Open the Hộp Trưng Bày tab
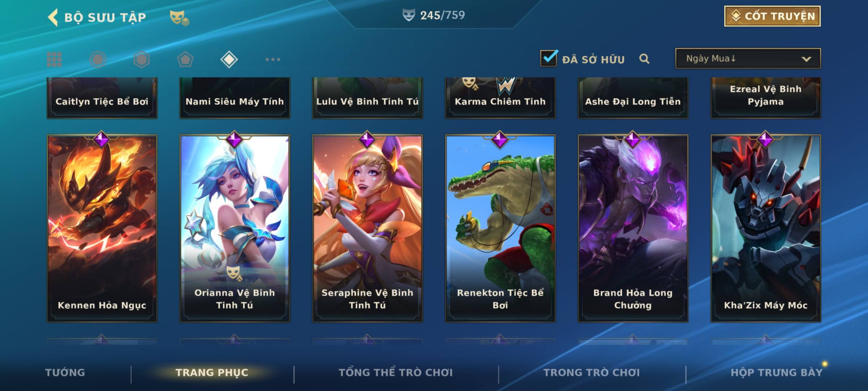Screen dimensions: 868x391 click(x=776, y=373)
